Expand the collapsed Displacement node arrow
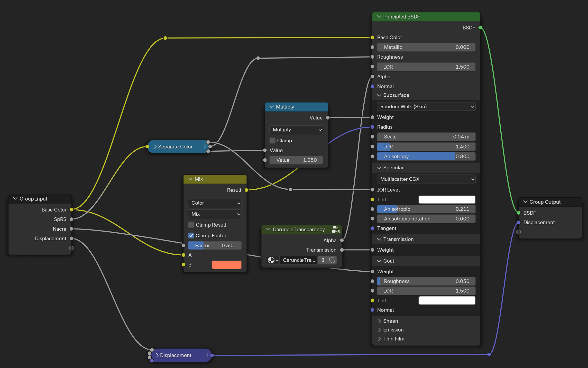588x368 pixels. pyautogui.click(x=157, y=355)
